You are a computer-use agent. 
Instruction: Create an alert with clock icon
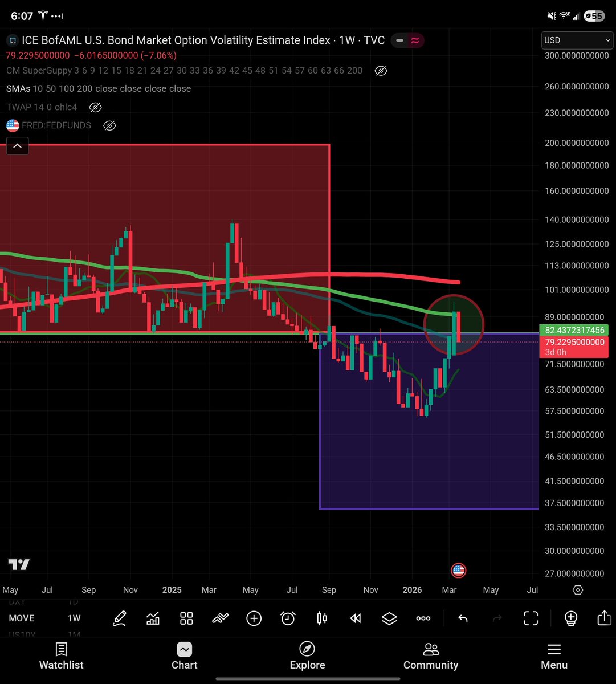[288, 618]
